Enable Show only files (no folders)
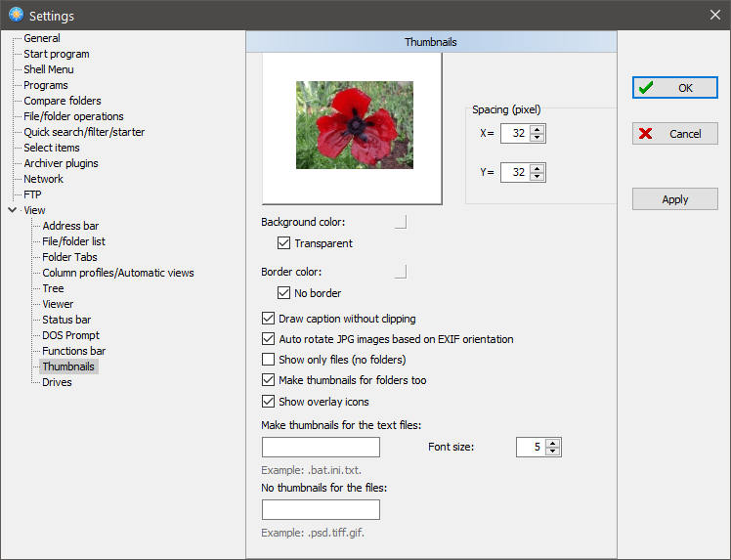731x560 pixels. (x=268, y=360)
